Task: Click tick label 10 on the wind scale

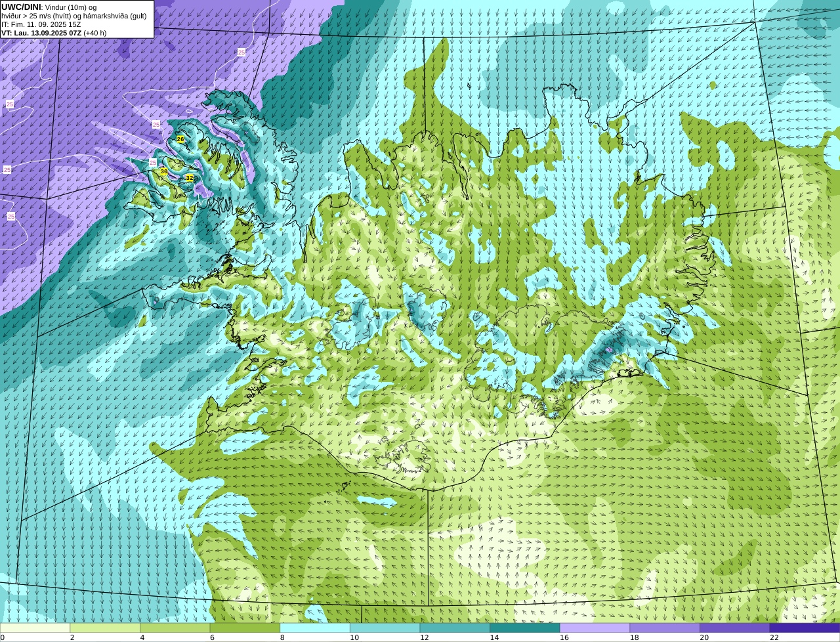Action: pos(354,637)
